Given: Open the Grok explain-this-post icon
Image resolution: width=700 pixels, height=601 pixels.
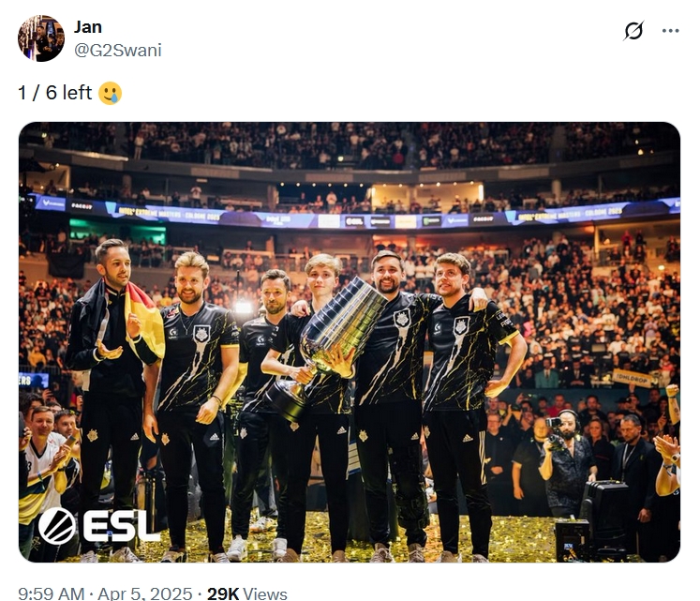Looking at the screenshot, I should click(633, 30).
